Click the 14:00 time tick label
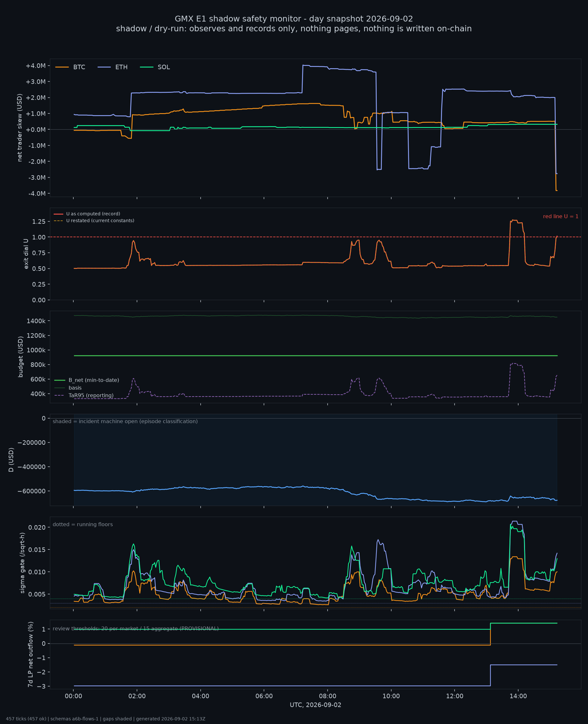Image resolution: width=588 pixels, height=724 pixels. pyautogui.click(x=518, y=696)
